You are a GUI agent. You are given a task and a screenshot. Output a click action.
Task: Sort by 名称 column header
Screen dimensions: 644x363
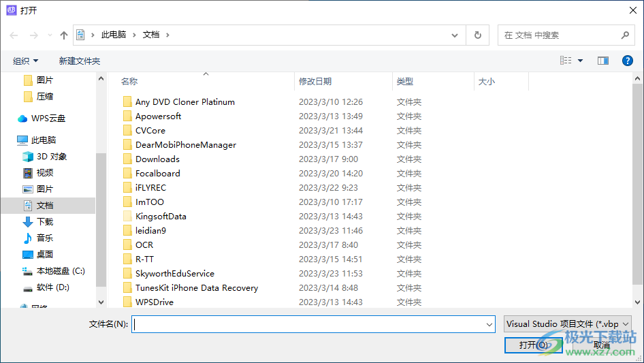(129, 82)
